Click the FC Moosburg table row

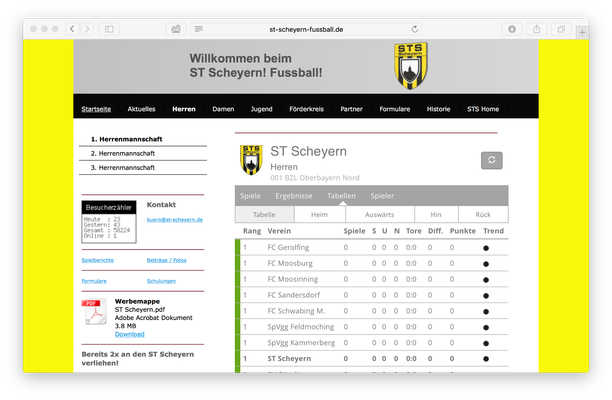372,263
